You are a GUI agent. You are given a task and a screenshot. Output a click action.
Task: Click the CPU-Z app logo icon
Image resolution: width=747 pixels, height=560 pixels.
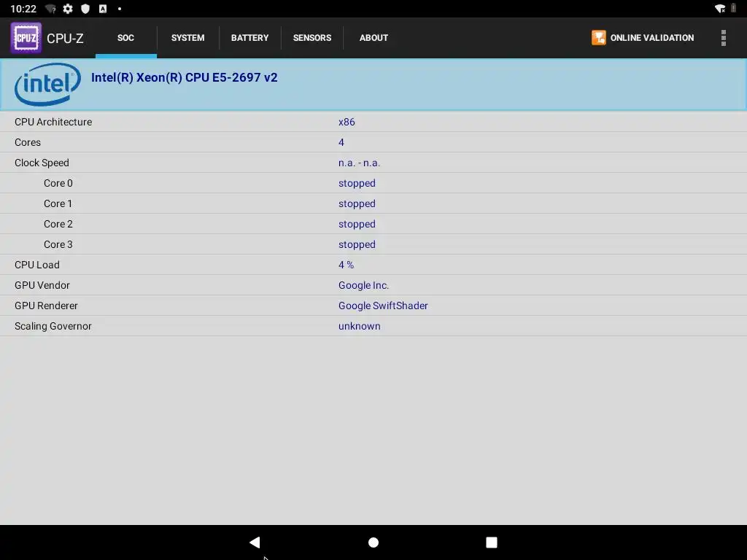[x=26, y=38]
